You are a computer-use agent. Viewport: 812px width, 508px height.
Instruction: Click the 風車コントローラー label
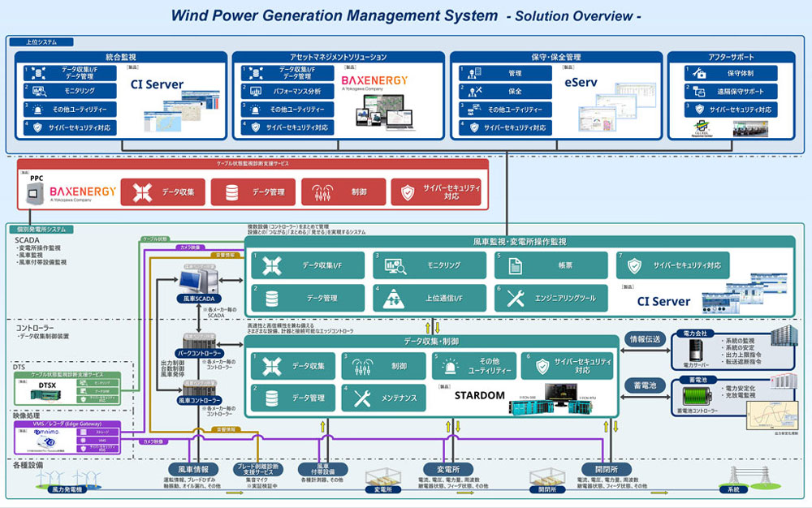[x=200, y=400]
